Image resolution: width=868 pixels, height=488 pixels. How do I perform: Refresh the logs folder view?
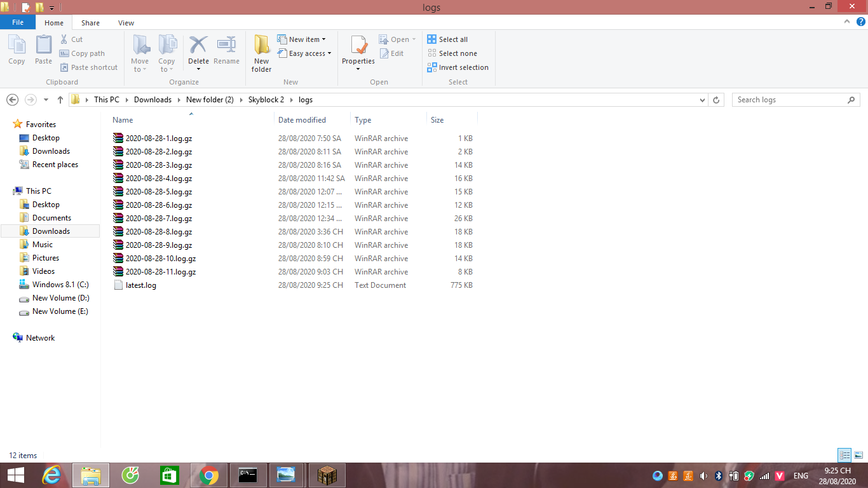tap(716, 100)
